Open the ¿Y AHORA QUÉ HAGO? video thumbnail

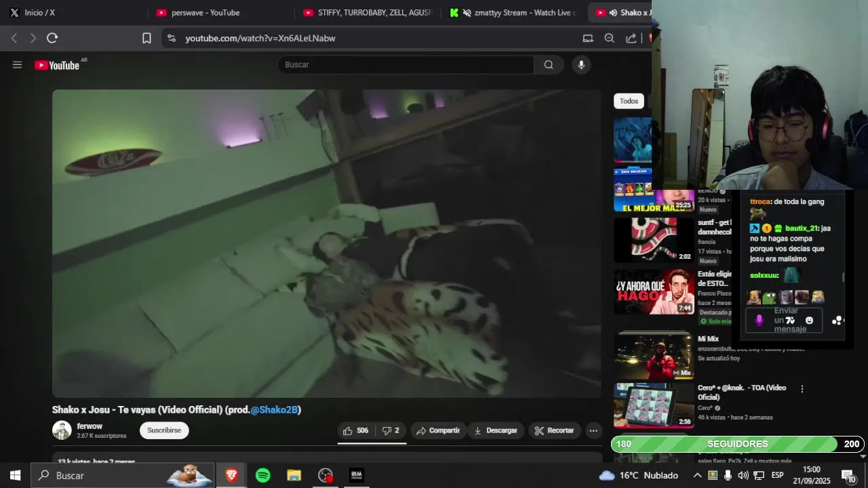coord(654,292)
